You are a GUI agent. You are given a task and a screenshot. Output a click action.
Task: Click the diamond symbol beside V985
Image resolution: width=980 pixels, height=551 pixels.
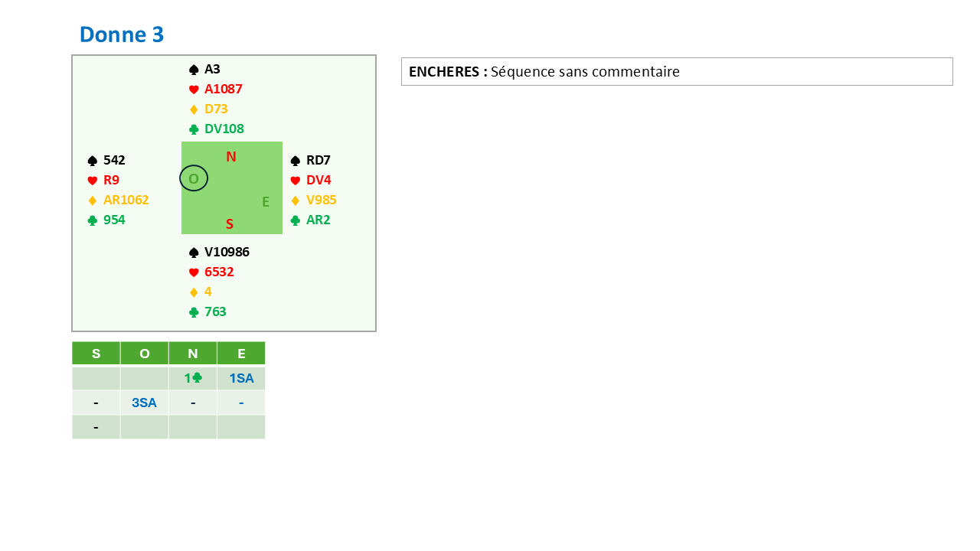click(x=296, y=201)
